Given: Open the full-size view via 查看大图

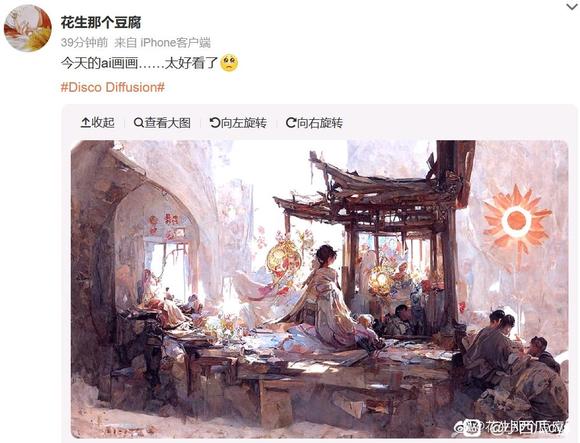Looking at the screenshot, I should [162, 122].
